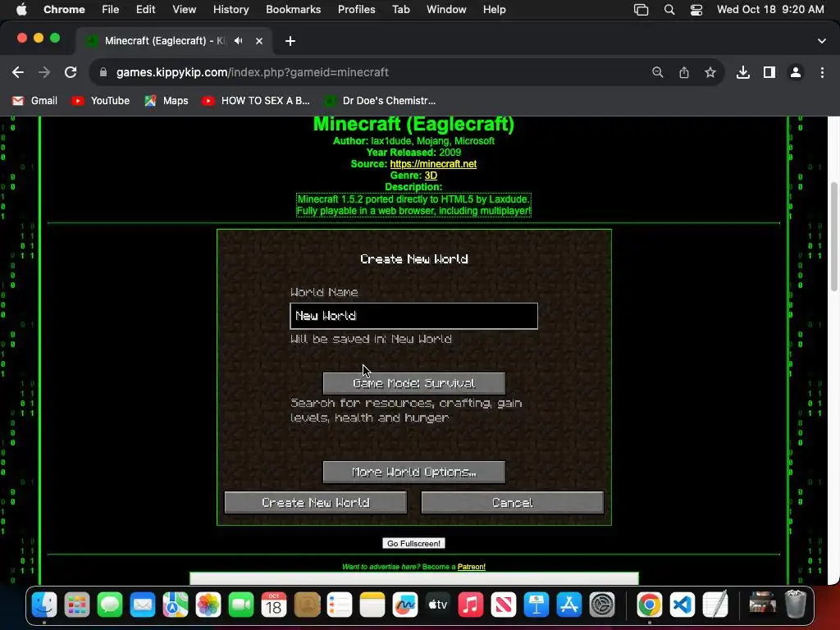View site info via lock icon
The image size is (840, 630).
pos(103,72)
